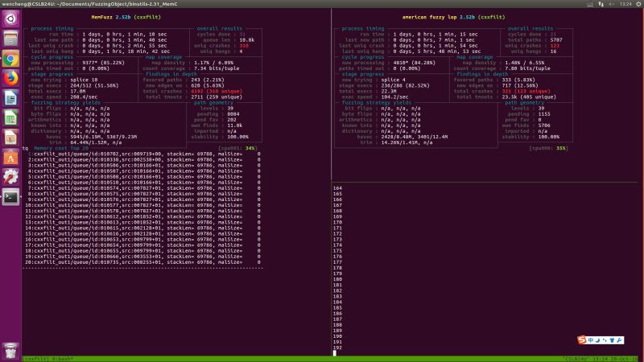Select queue entry 2 id:010338 in memory list
644x362 pixels.
click(x=144, y=159)
